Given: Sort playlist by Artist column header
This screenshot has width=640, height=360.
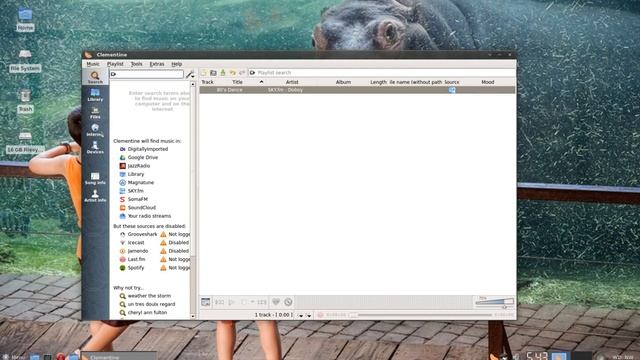Looking at the screenshot, I should tap(292, 82).
